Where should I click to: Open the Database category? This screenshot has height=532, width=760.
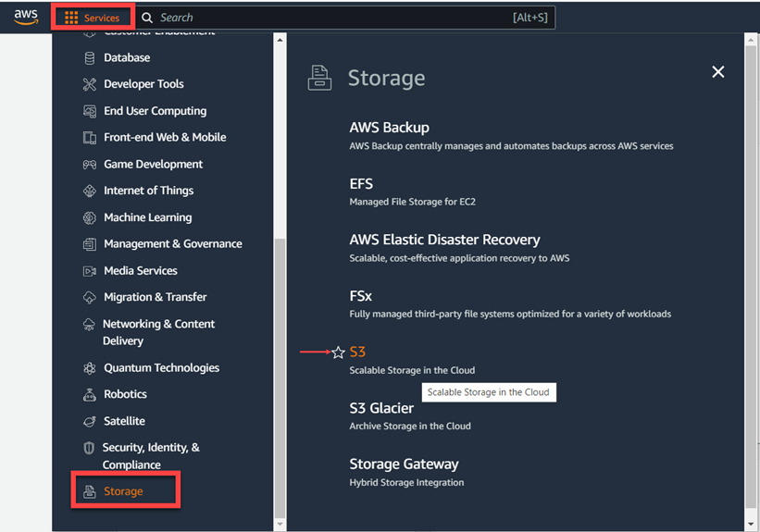(127, 57)
